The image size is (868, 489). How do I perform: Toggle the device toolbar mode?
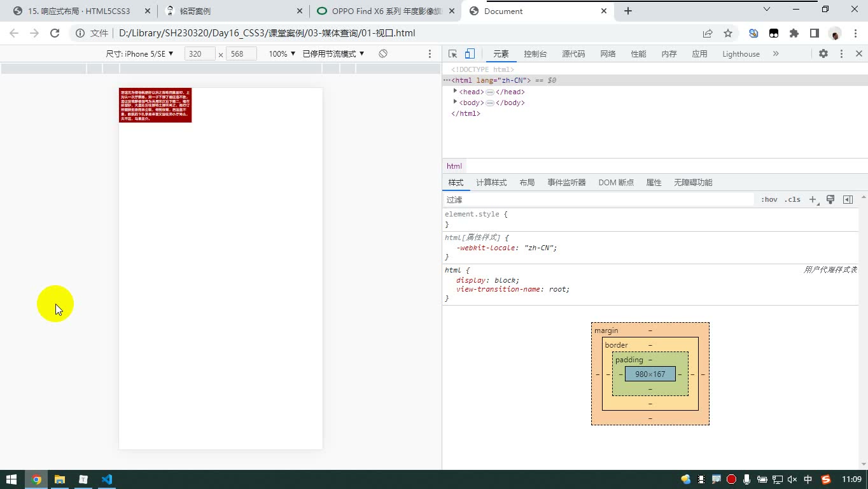click(x=470, y=54)
